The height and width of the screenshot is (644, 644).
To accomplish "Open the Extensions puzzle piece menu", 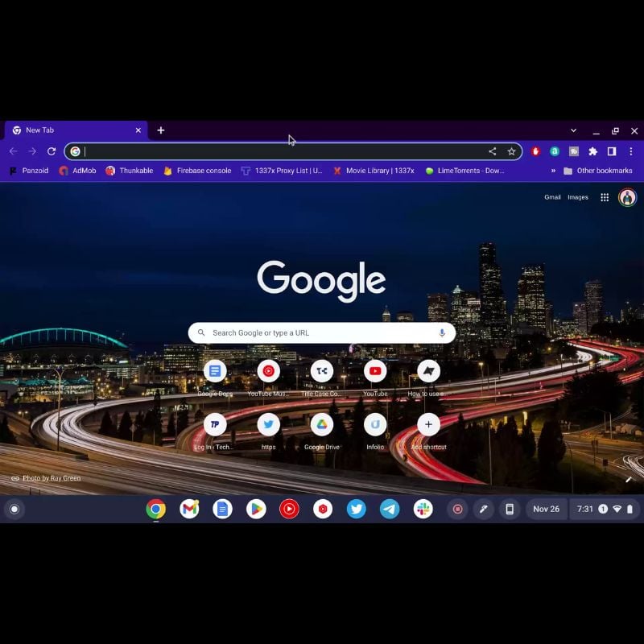I will coord(592,151).
